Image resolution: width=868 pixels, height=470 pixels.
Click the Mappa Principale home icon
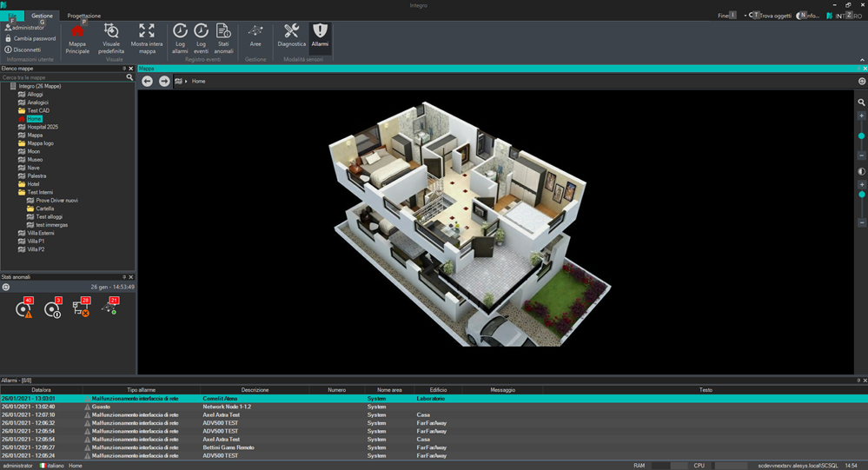click(77, 31)
